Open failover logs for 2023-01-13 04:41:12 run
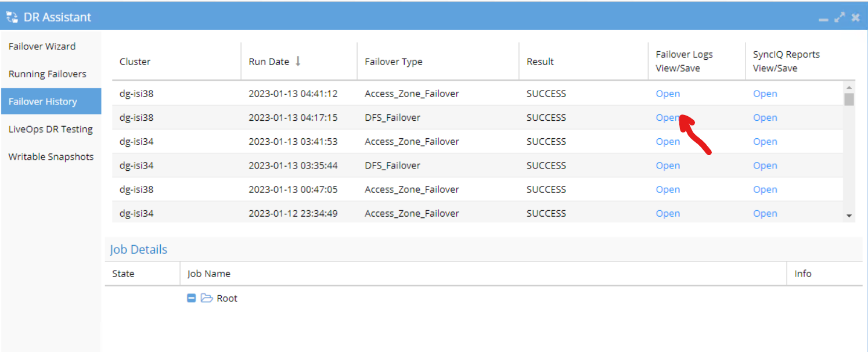The width and height of the screenshot is (868, 352). tap(668, 94)
